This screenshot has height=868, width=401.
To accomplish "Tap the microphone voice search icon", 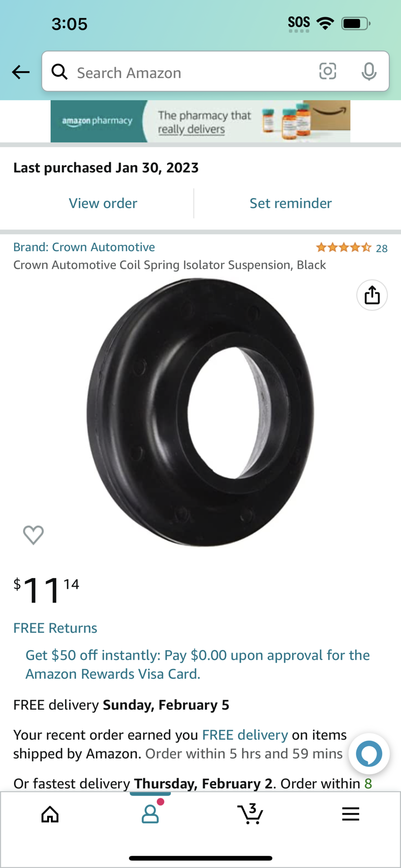I will (x=369, y=72).
